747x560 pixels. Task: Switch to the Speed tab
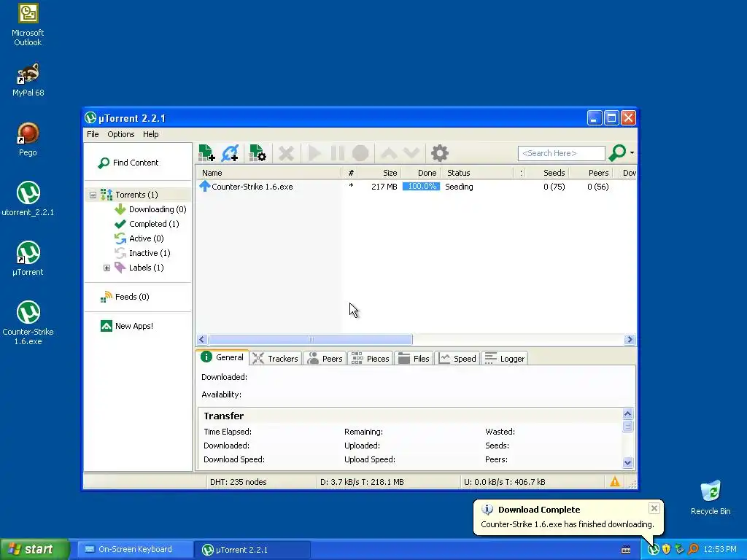457,359
